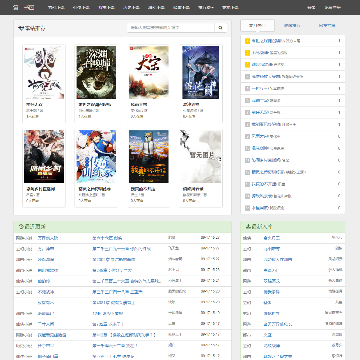This screenshot has width=360, height=360.
Task: Open the dark cover with gold title text
Action: (44, 156)
